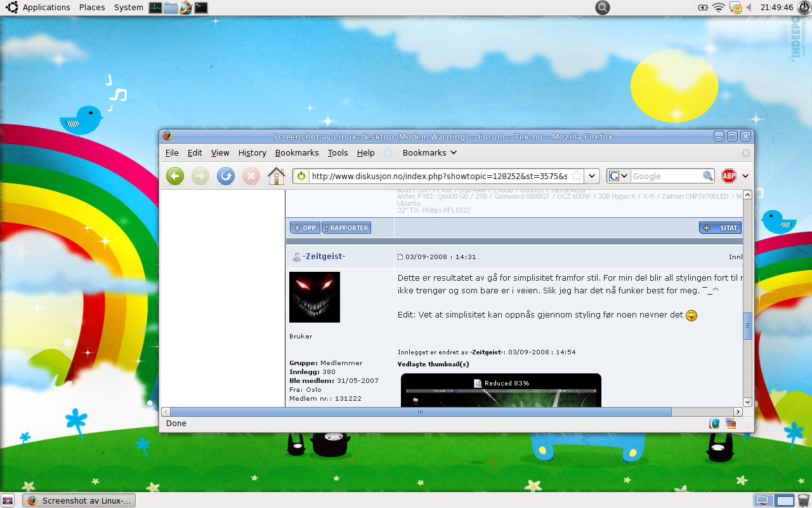Open the -Zeitgeist- username link
Screen dimensions: 812x508
point(324,256)
